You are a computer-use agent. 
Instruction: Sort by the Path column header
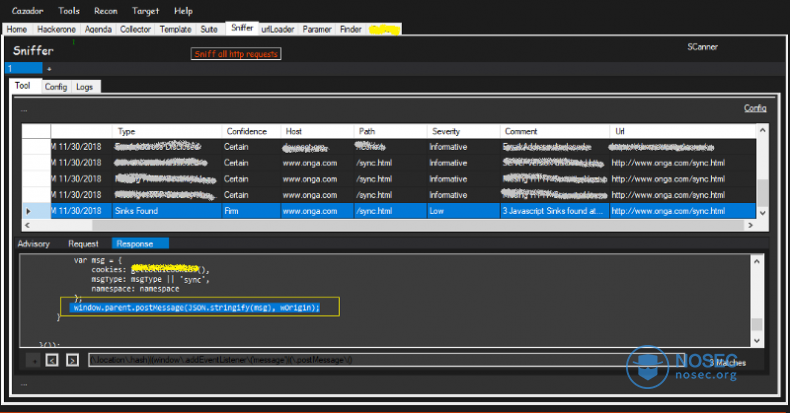(x=390, y=131)
